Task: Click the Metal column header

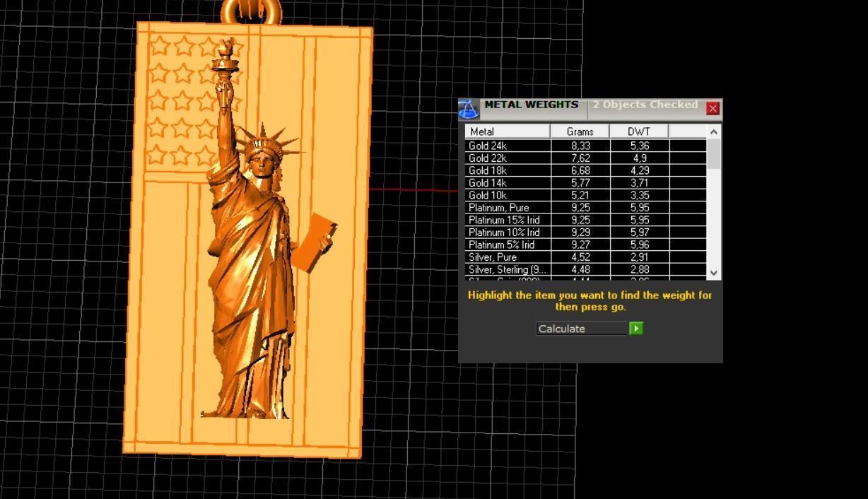Action: click(x=508, y=131)
